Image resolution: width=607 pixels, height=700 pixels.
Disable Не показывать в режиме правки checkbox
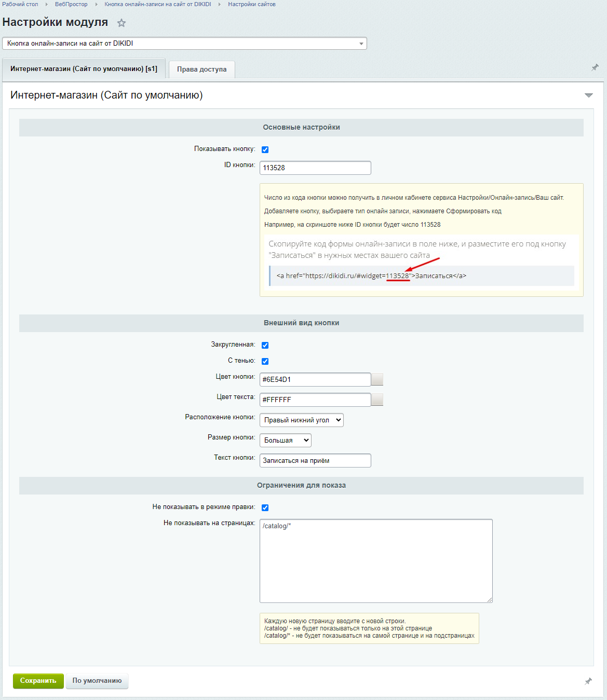pos(265,507)
